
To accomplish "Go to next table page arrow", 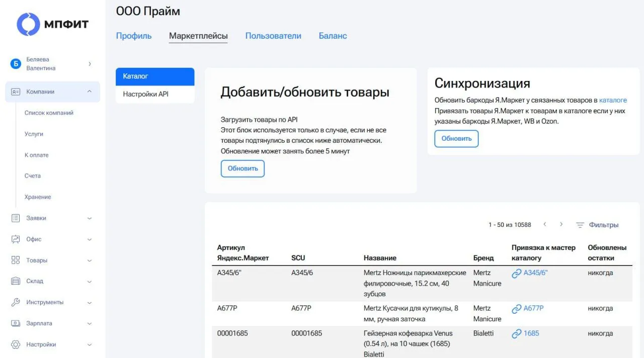I will (x=561, y=224).
